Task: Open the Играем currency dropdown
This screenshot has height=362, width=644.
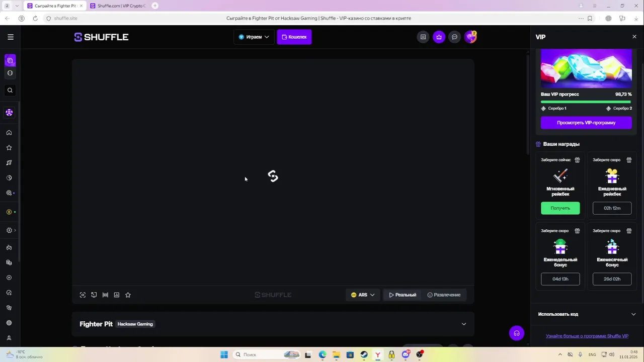Action: [254, 37]
